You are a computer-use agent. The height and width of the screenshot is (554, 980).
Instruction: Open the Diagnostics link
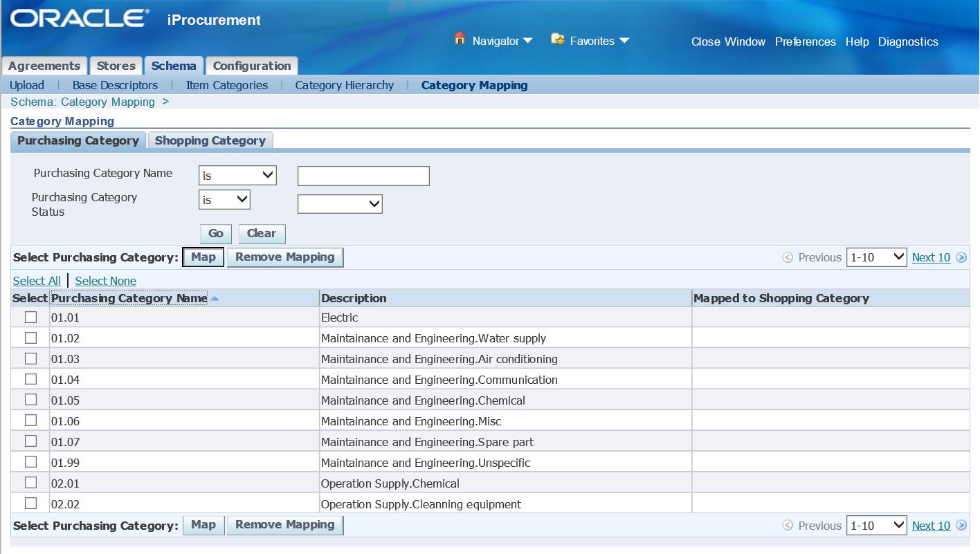pos(908,41)
